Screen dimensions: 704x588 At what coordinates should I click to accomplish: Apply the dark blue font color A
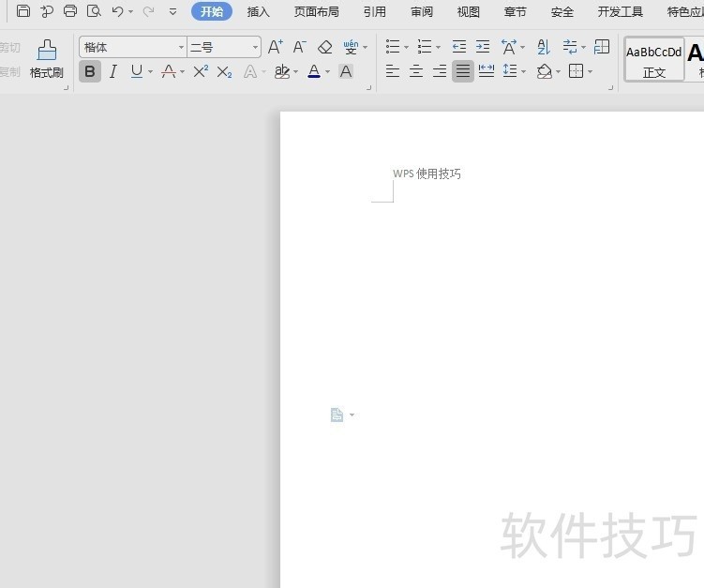(314, 71)
